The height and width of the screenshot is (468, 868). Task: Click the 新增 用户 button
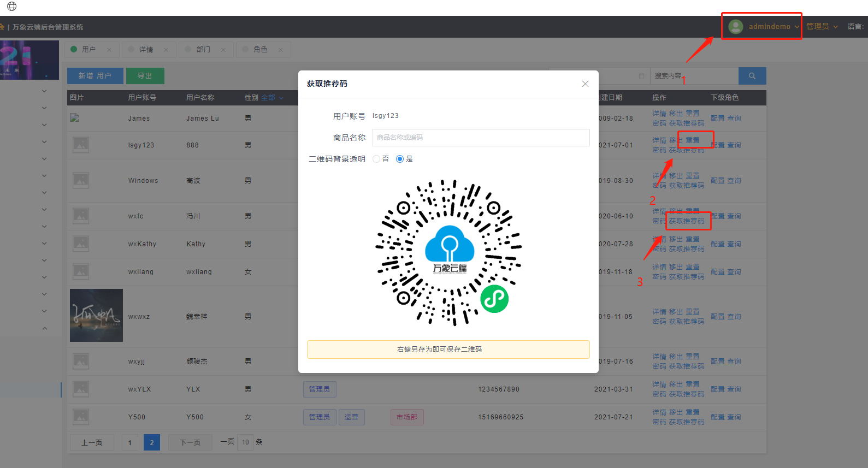(95, 76)
